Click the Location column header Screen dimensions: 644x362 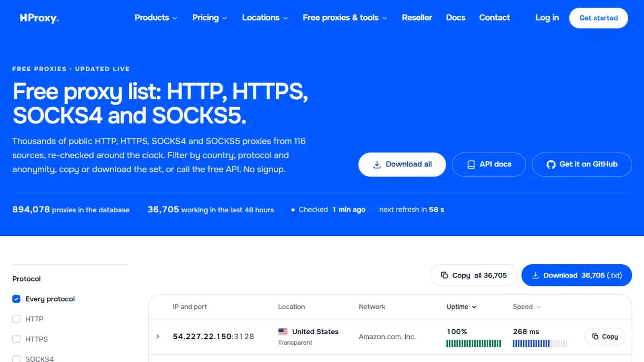pos(291,307)
